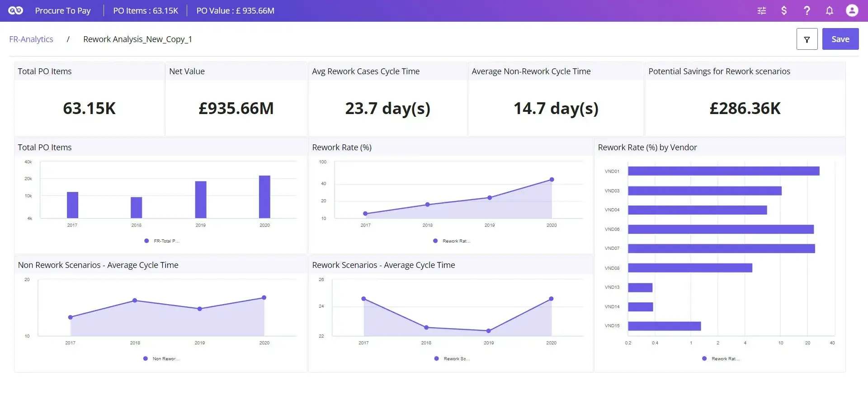Click Average Non-Rework Cycle Time title
The image size is (868, 401).
531,71
